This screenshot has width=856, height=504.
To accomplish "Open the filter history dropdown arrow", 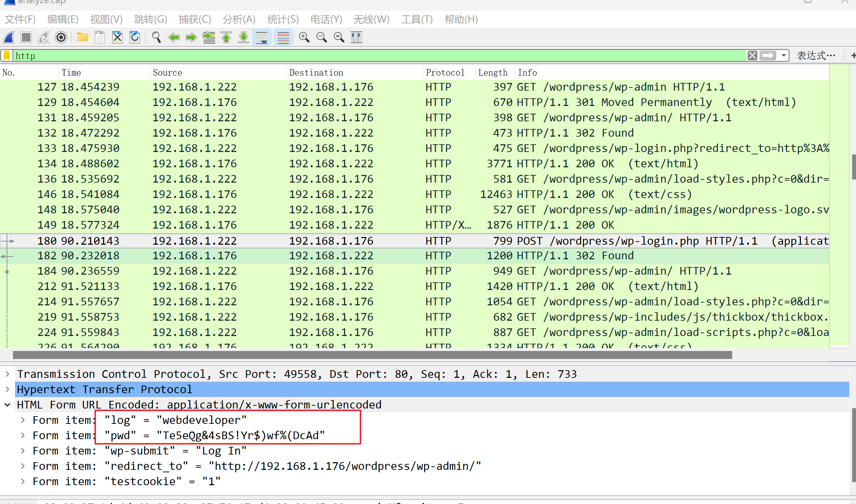I will tap(784, 55).
